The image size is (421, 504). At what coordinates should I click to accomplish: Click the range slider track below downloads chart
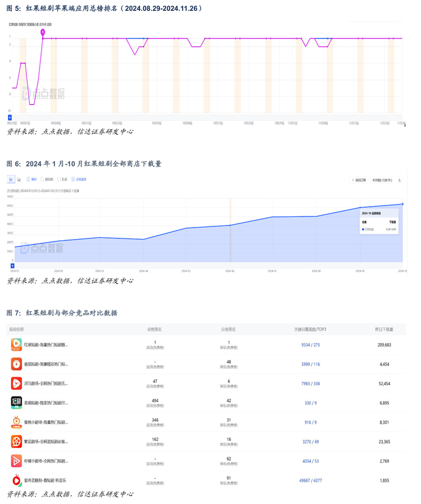(x=209, y=266)
